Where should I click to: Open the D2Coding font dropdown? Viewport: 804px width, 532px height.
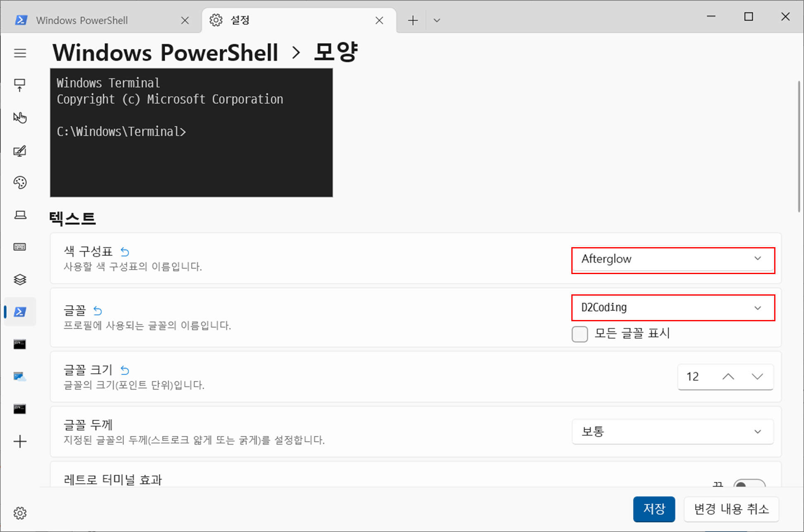pyautogui.click(x=673, y=308)
